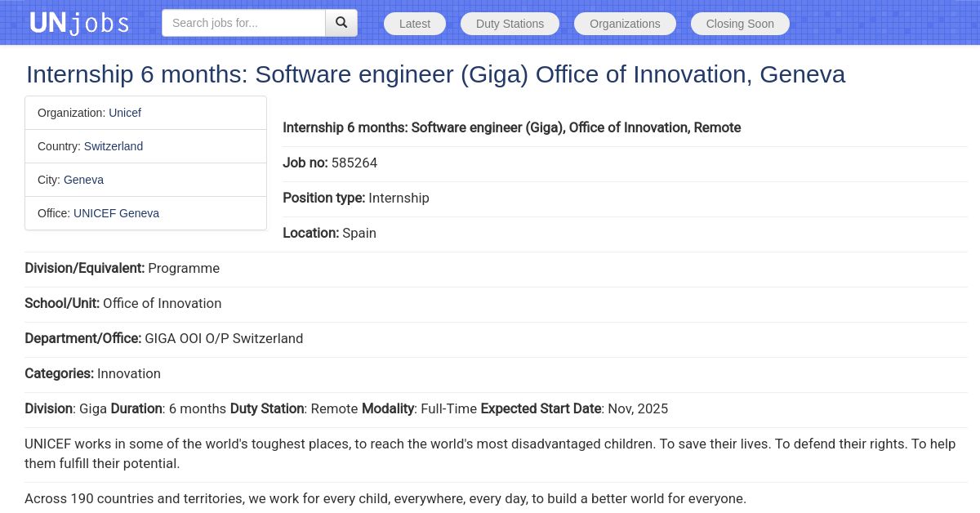View the Closing Soon jobs
Viewport: 980px width, 513px height.
coord(740,24)
